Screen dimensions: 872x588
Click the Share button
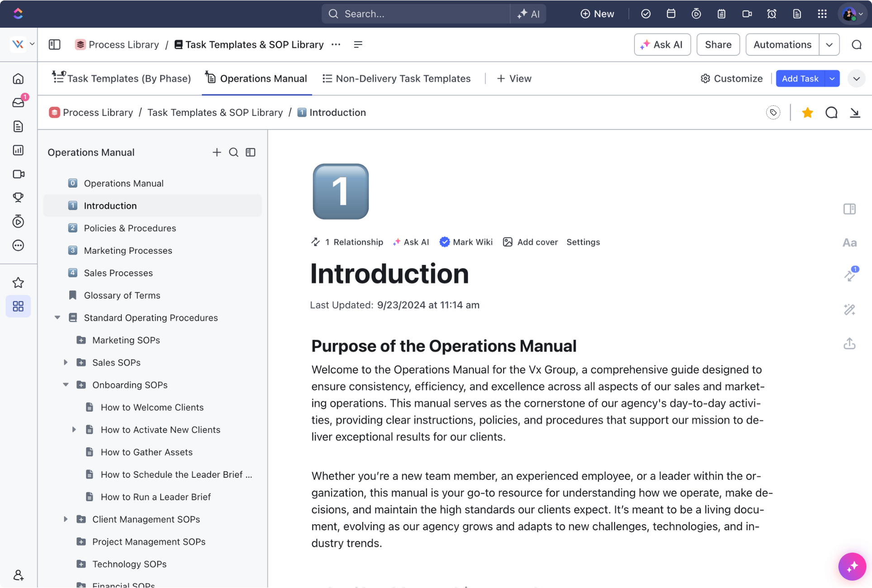[x=718, y=44]
